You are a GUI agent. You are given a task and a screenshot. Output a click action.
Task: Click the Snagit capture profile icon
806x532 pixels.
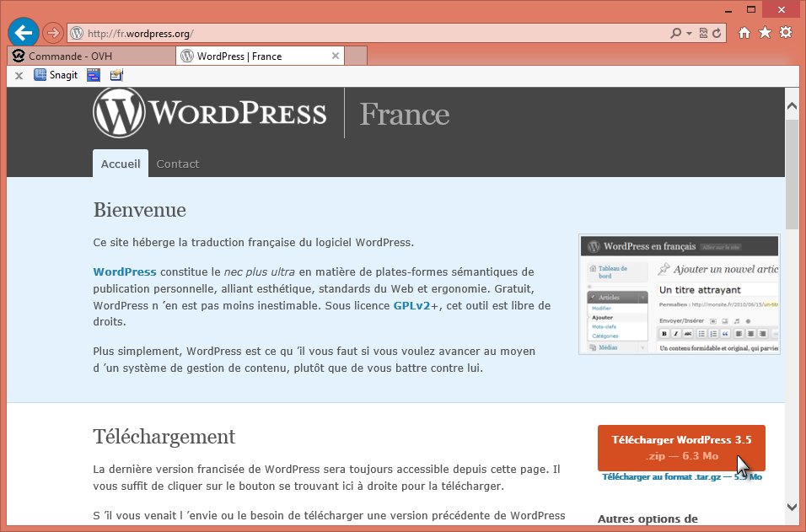pyautogui.click(x=116, y=75)
